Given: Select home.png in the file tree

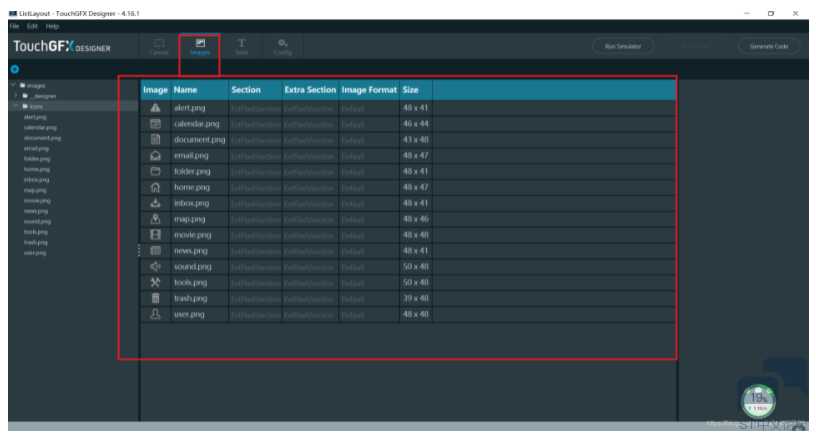Looking at the screenshot, I should 37,169.
